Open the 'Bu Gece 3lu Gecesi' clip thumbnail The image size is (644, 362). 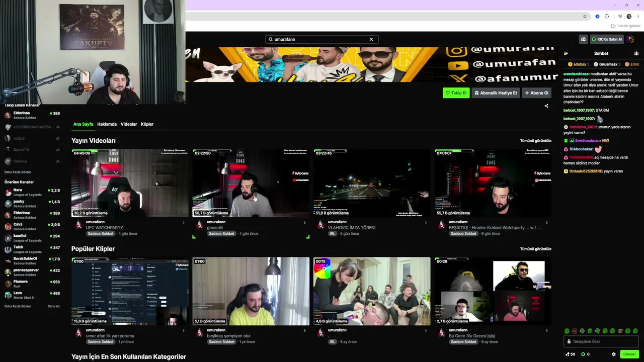pyautogui.click(x=493, y=291)
